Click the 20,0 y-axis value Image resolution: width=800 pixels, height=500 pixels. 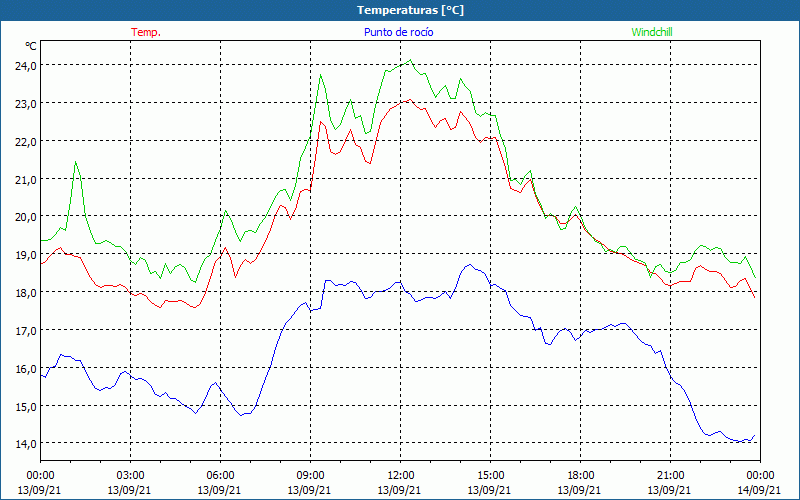[x=26, y=217]
